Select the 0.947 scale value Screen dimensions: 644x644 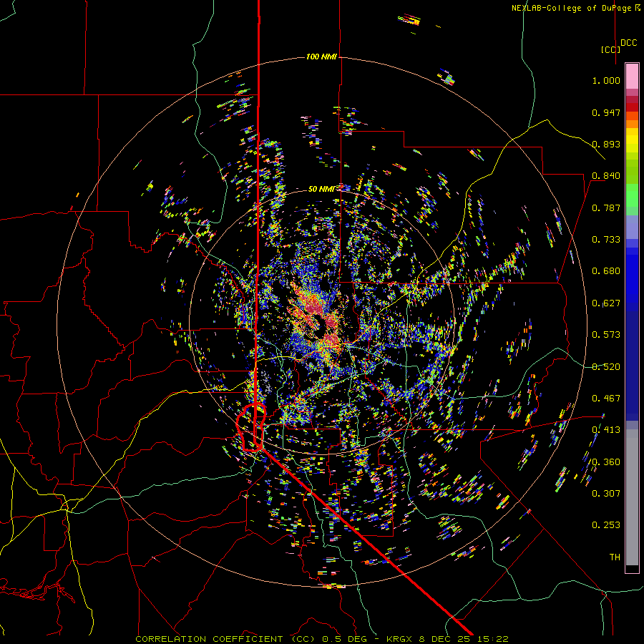click(x=606, y=112)
